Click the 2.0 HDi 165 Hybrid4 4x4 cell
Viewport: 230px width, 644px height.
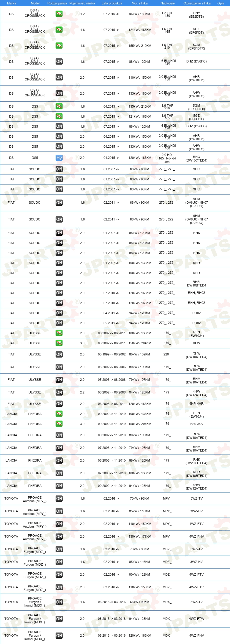(x=167, y=158)
